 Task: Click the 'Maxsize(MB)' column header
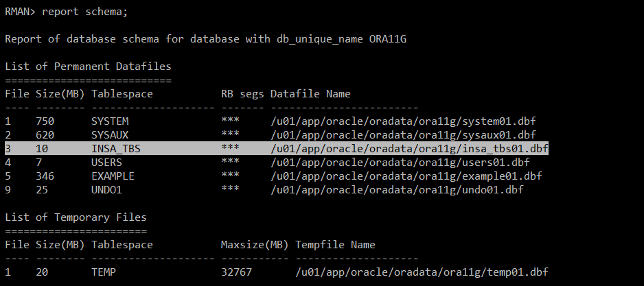coord(255,245)
